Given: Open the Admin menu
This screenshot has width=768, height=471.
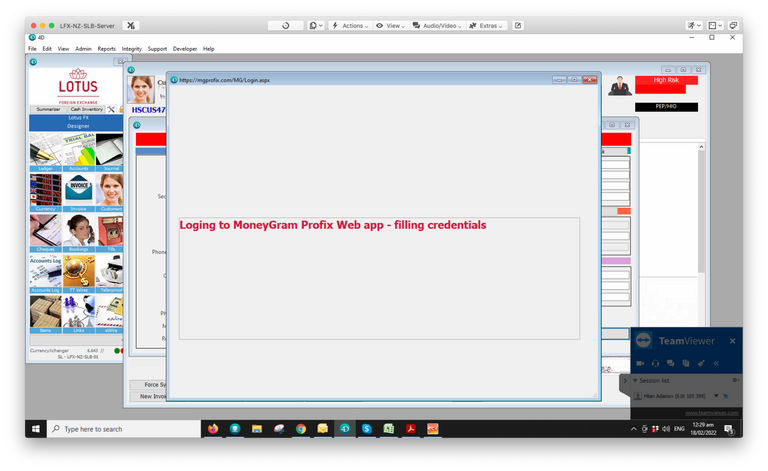Looking at the screenshot, I should pyautogui.click(x=83, y=49).
